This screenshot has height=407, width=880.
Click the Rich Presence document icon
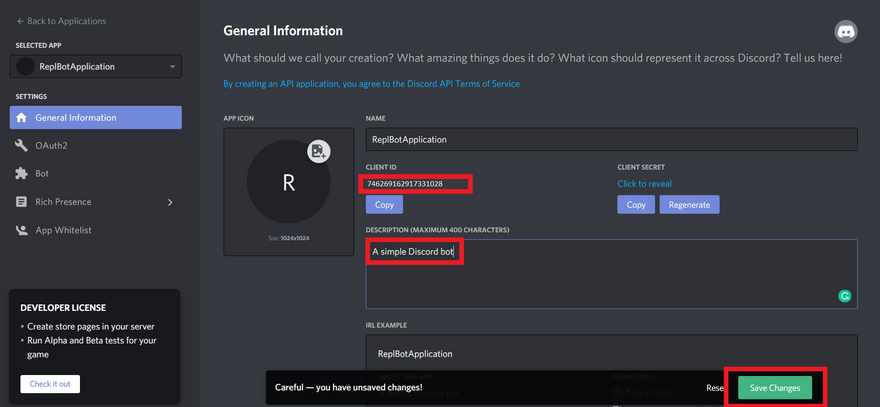[x=21, y=202]
